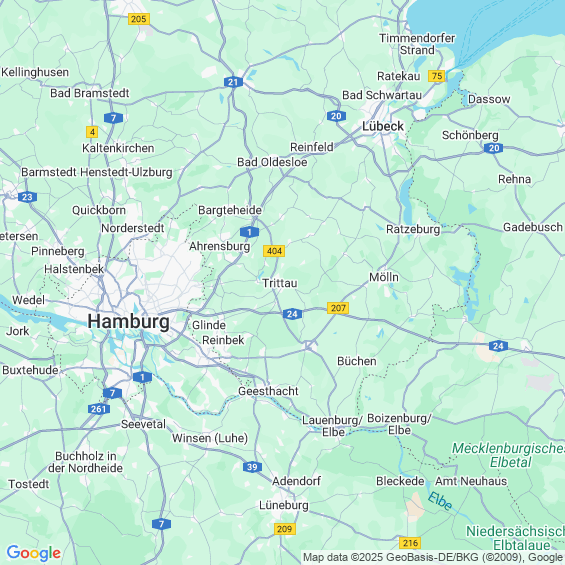Viewport: 565px width, 565px height.
Task: Click the yellow 216 road shield
Action: (x=410, y=543)
